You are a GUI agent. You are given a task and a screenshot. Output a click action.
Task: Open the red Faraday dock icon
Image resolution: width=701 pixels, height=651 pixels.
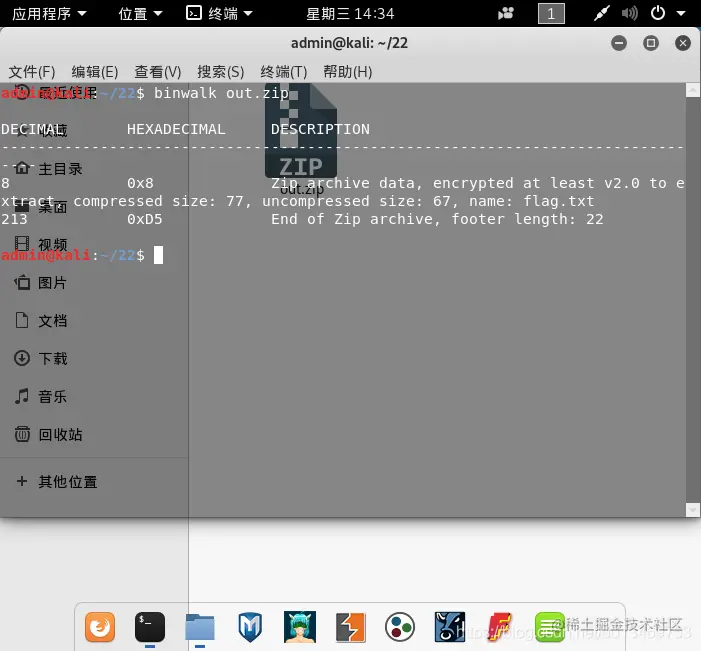[x=500, y=626]
